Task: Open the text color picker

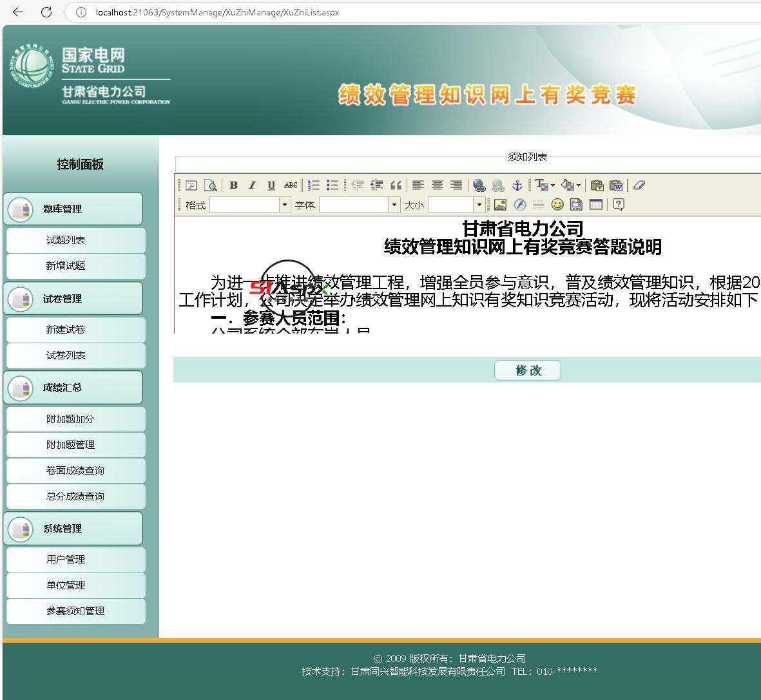Action: tap(544, 185)
